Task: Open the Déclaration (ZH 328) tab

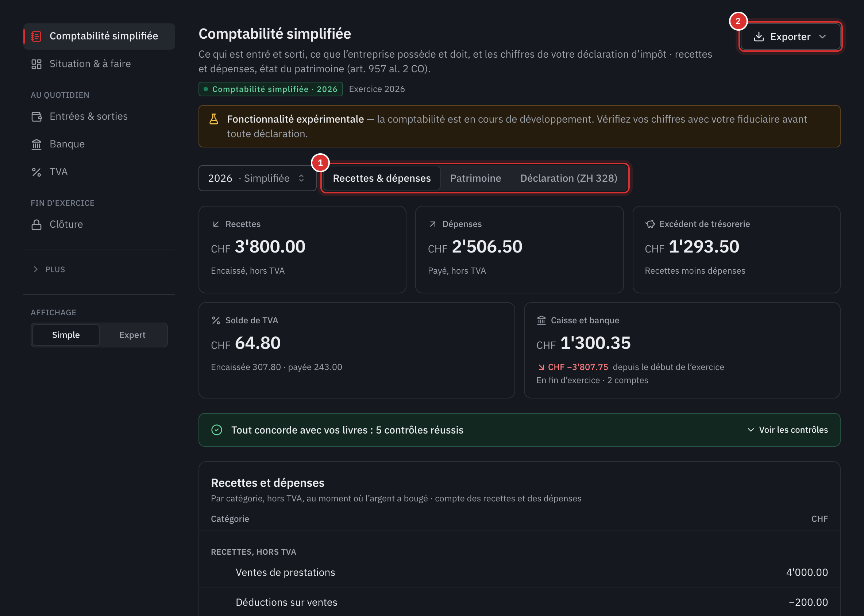Action: [x=568, y=178]
